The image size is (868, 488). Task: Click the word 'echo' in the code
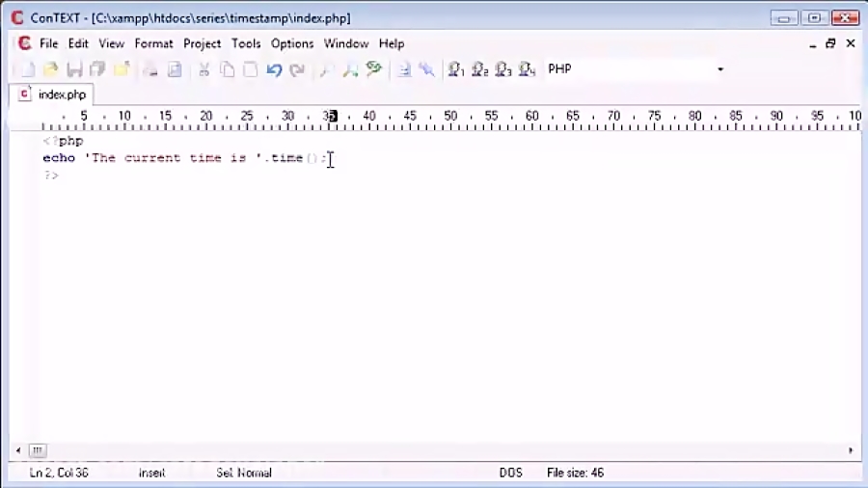tap(59, 158)
